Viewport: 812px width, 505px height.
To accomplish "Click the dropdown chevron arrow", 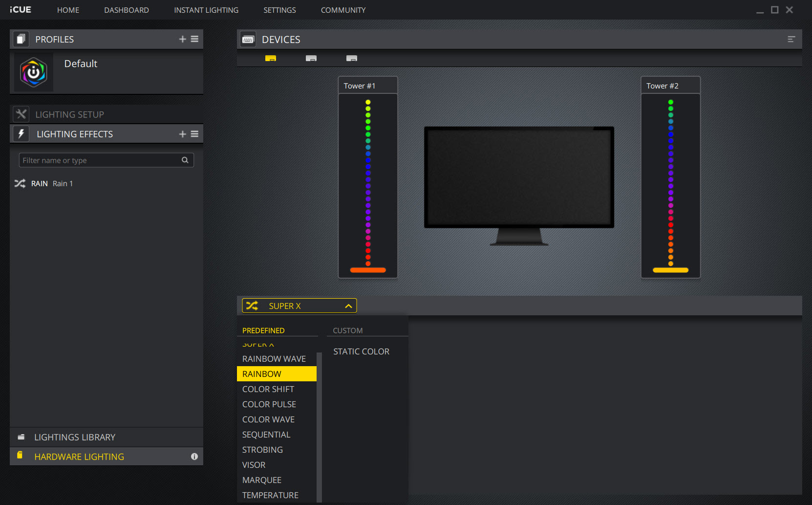I will [x=348, y=306].
